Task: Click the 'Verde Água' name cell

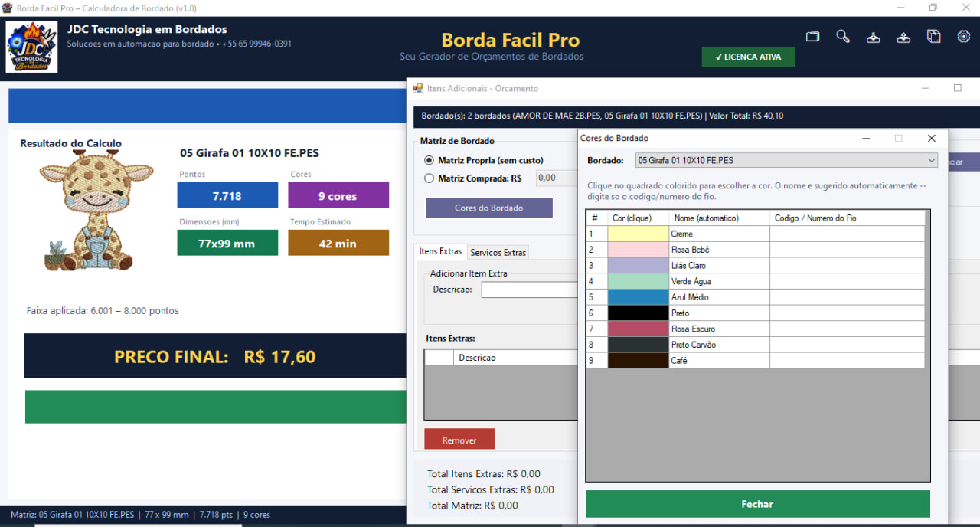Action: [x=719, y=281]
